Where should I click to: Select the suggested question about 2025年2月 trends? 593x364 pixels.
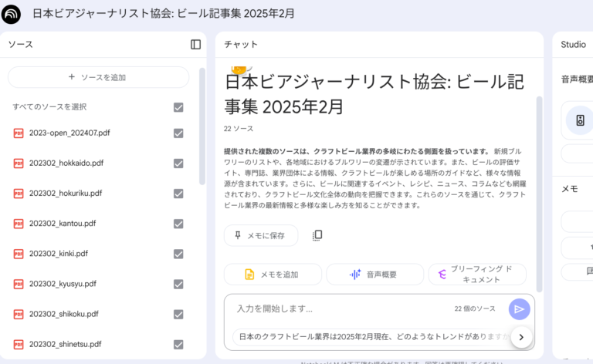(371, 337)
